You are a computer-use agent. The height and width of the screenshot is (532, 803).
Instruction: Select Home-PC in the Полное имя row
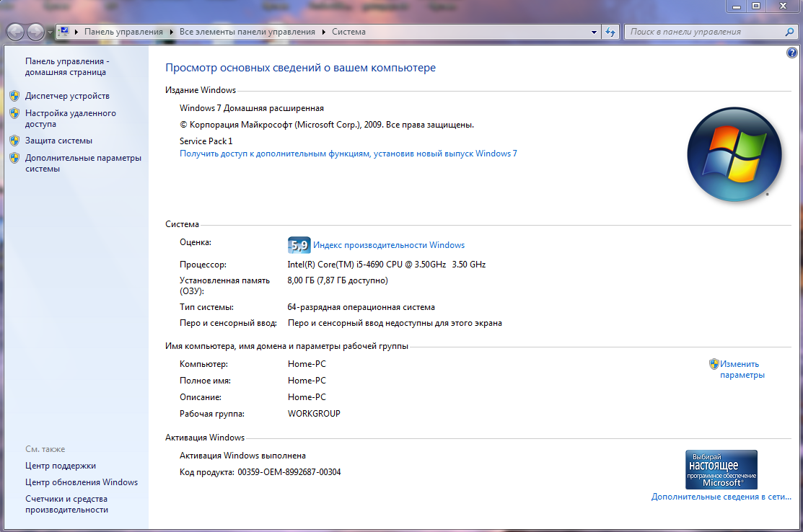[x=307, y=380]
